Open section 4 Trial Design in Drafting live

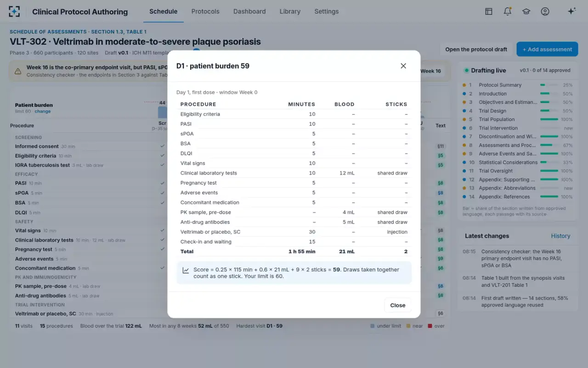click(518, 111)
